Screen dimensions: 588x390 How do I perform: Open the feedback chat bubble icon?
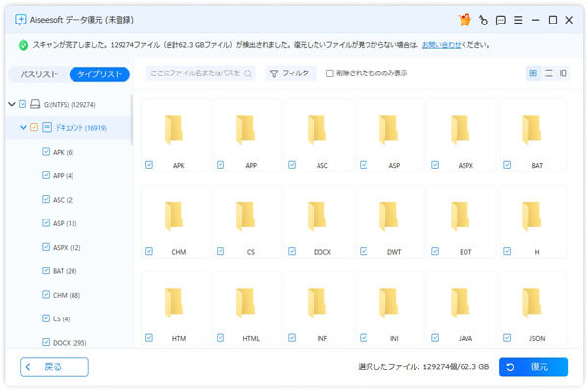coord(501,20)
